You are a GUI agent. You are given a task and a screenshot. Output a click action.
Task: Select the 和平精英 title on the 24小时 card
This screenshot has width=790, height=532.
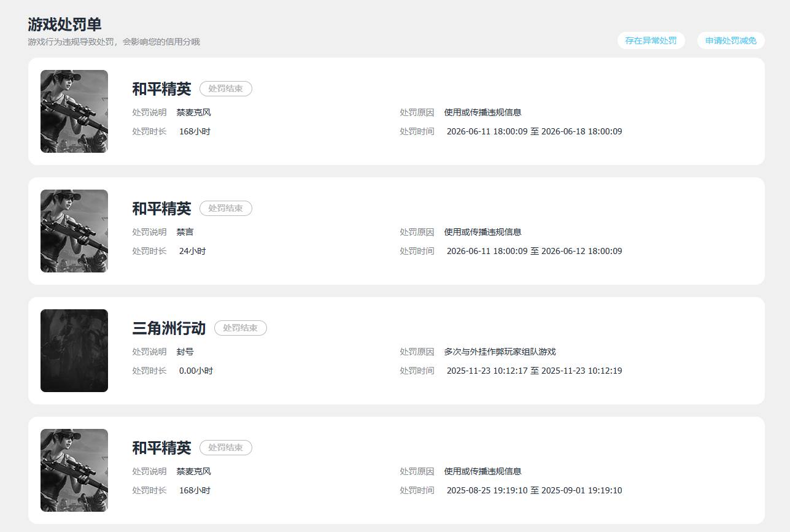[x=161, y=209]
